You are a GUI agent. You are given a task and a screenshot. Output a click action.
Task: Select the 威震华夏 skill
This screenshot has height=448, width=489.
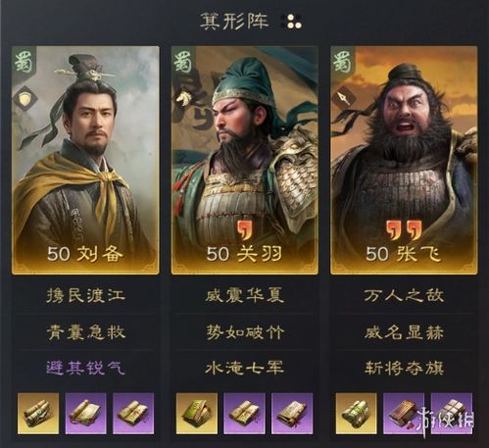point(245,295)
